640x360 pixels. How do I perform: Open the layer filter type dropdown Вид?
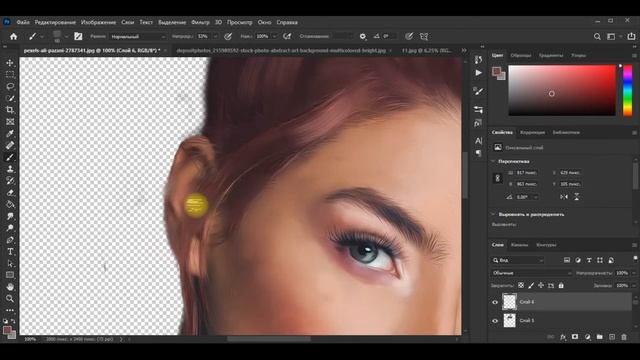518,260
